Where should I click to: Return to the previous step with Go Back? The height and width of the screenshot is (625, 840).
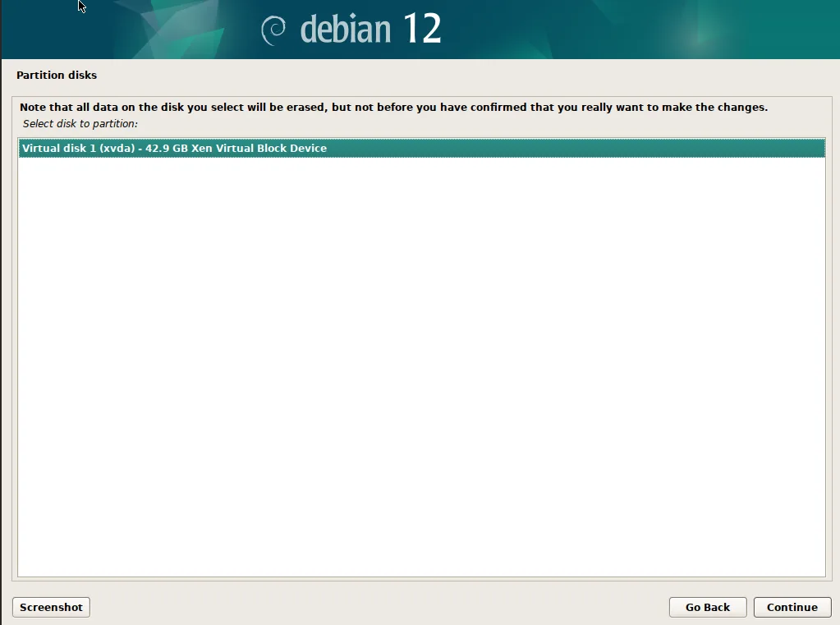click(707, 607)
